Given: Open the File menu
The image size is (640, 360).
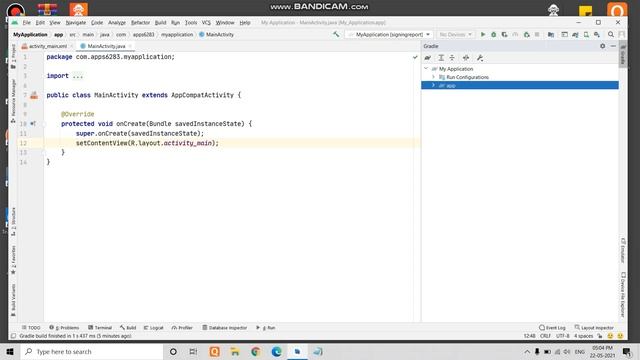Looking at the screenshot, I should click(x=27, y=23).
